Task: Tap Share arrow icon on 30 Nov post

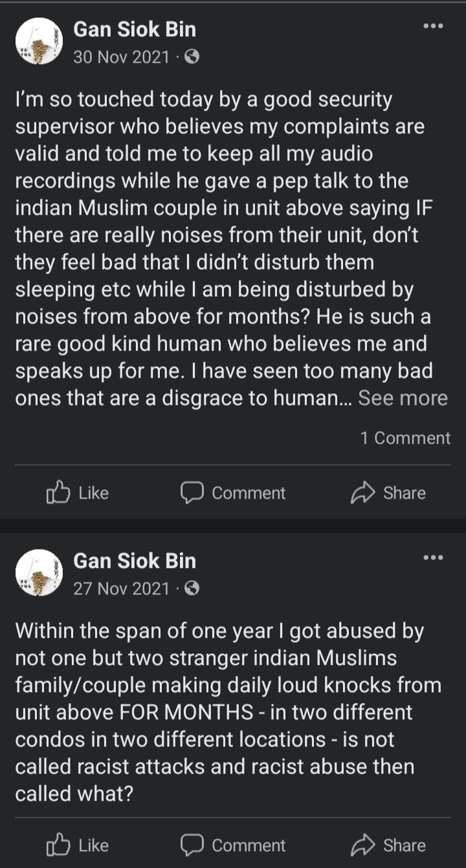Action: click(x=362, y=493)
